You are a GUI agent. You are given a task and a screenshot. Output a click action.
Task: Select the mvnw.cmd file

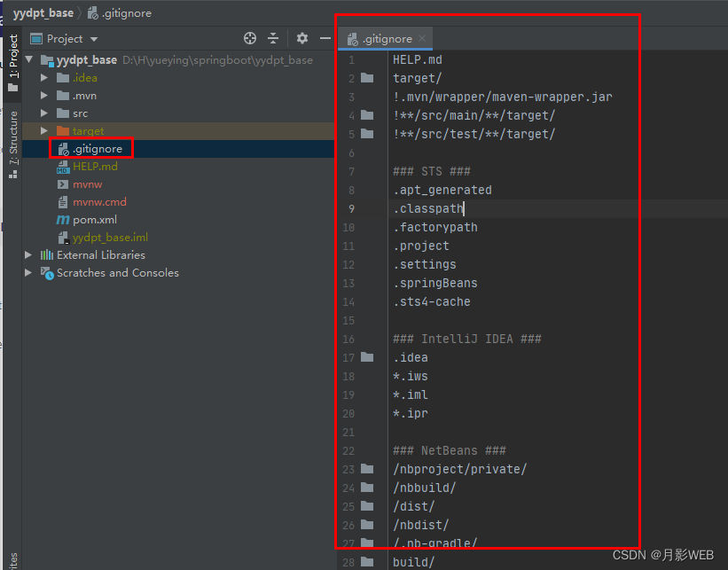(x=99, y=202)
